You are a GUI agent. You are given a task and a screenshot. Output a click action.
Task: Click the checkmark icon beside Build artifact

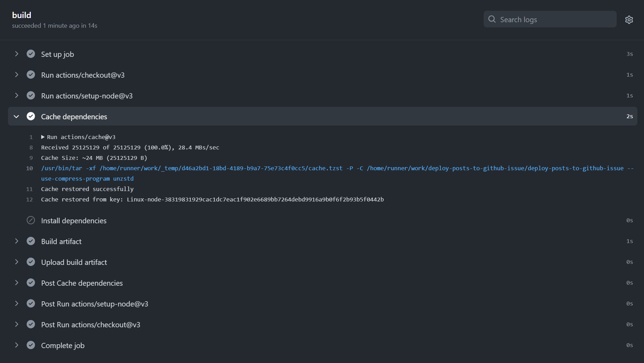pyautogui.click(x=31, y=241)
